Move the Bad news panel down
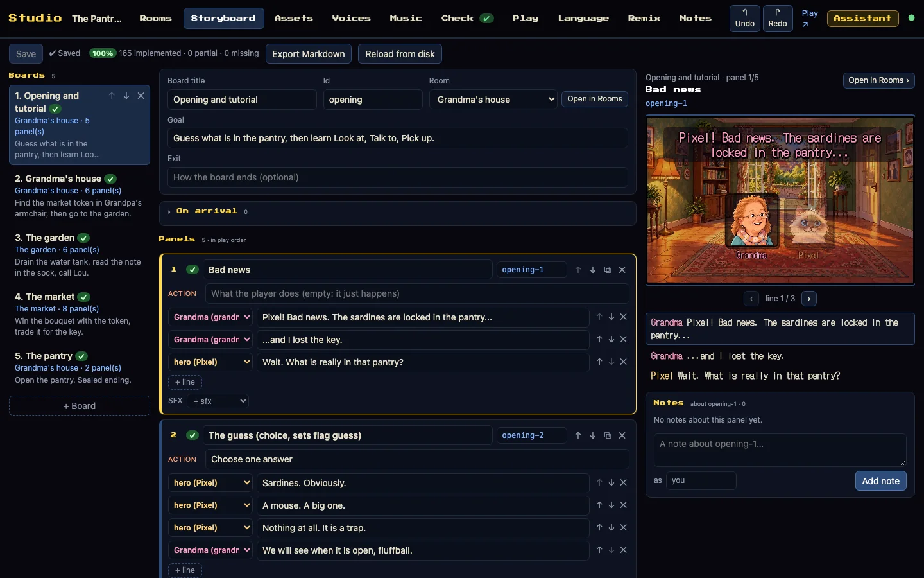This screenshot has height=578, width=924. [593, 270]
